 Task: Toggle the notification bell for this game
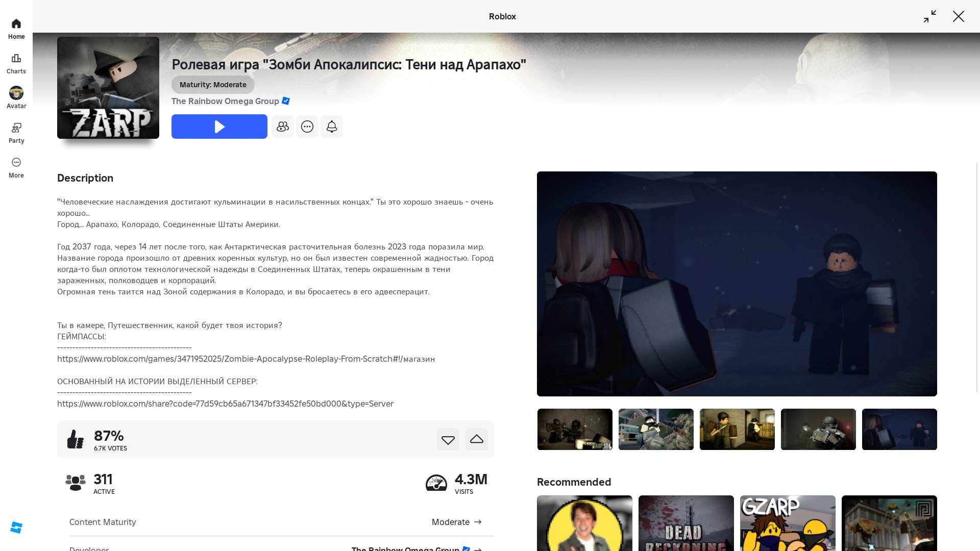click(331, 127)
